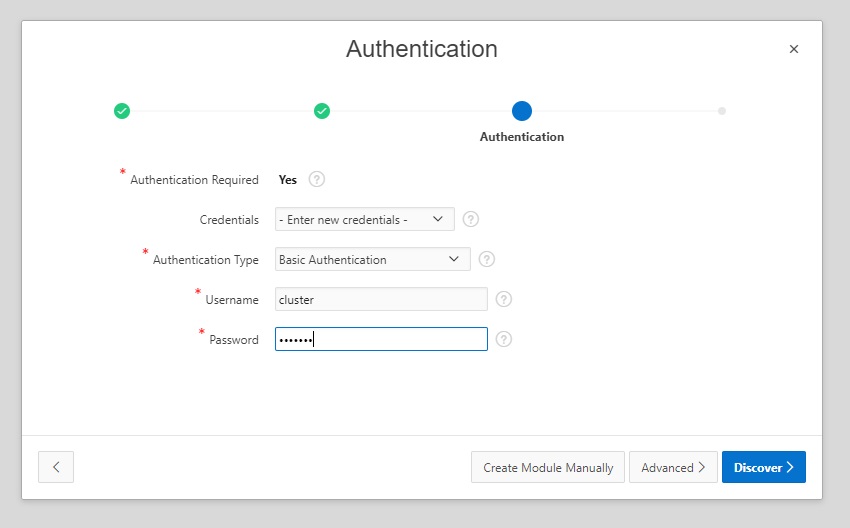Click the Discover button

[764, 467]
